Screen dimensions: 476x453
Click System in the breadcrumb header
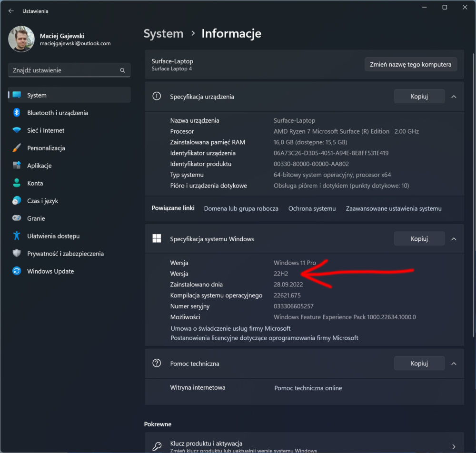click(x=163, y=33)
